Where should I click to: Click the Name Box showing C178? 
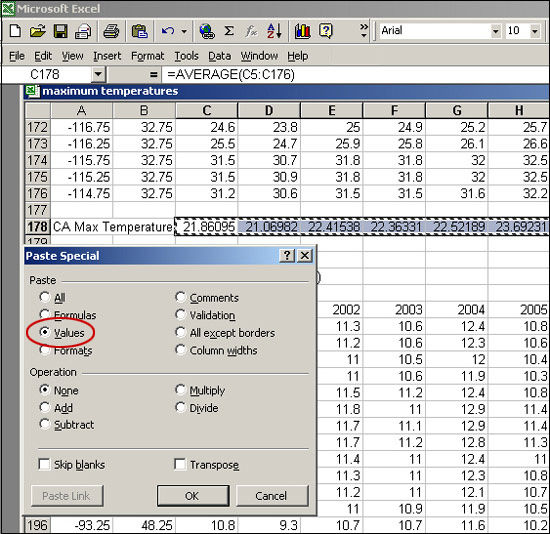coord(47,74)
